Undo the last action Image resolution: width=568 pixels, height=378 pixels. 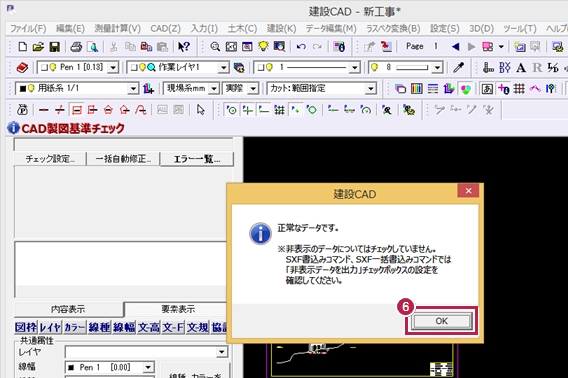click(x=301, y=47)
